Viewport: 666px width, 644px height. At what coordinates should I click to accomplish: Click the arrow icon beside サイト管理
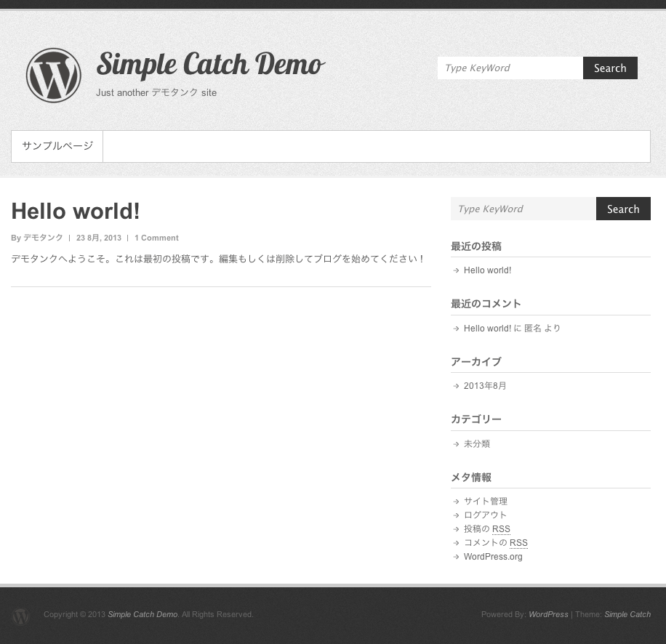(x=457, y=501)
